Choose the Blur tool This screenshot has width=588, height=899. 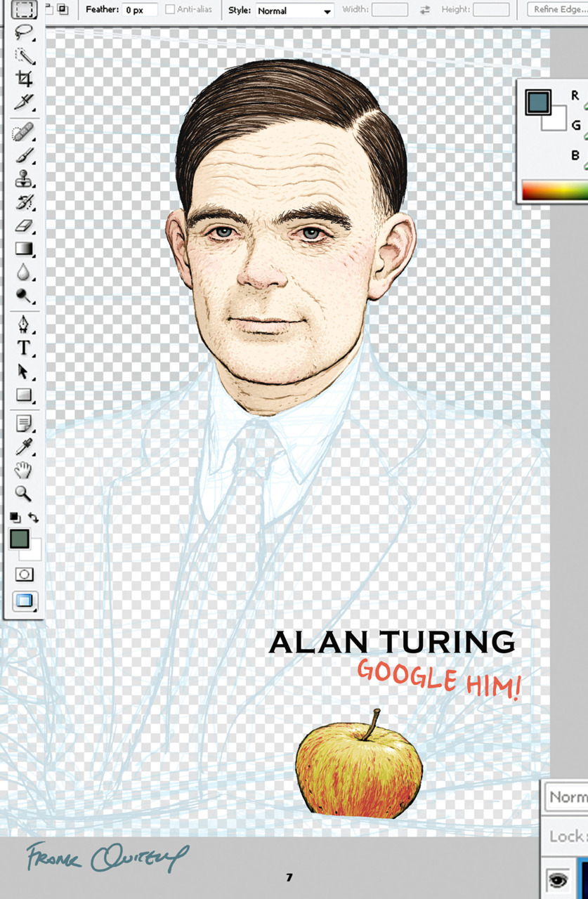[x=25, y=272]
